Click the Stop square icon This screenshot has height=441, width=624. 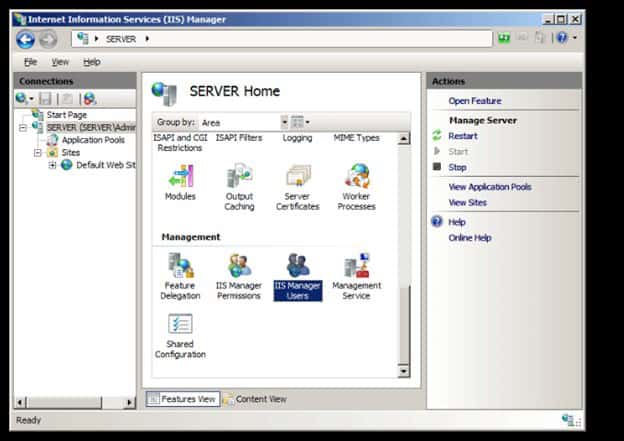click(x=437, y=166)
